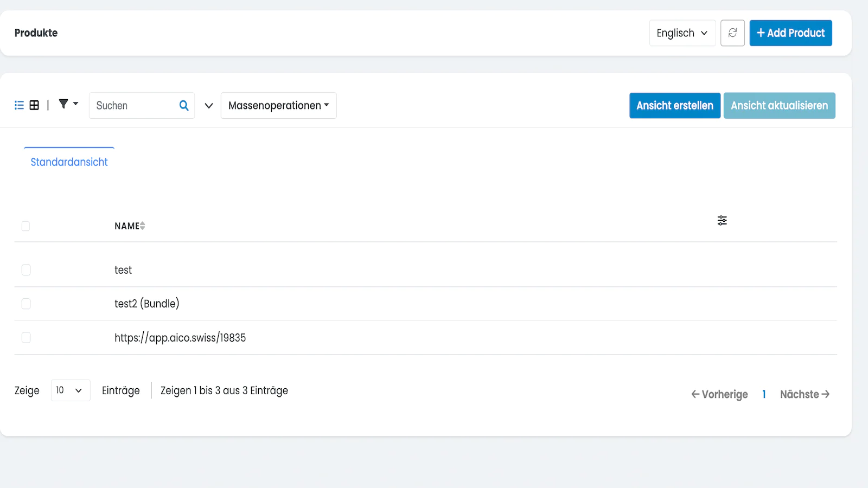Image resolution: width=868 pixels, height=488 pixels.
Task: Open the entries-per-page dropdown
Action: click(70, 390)
